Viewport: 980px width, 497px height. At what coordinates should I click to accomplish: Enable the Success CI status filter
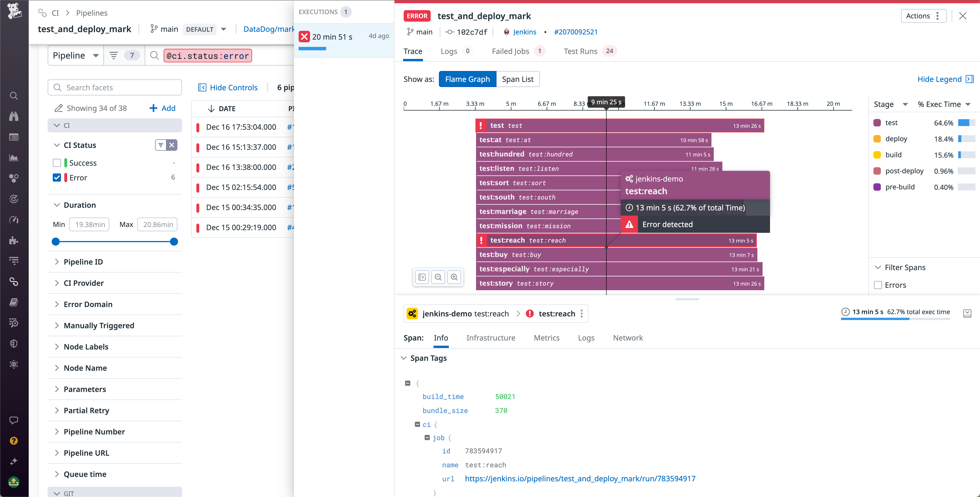[x=57, y=163]
